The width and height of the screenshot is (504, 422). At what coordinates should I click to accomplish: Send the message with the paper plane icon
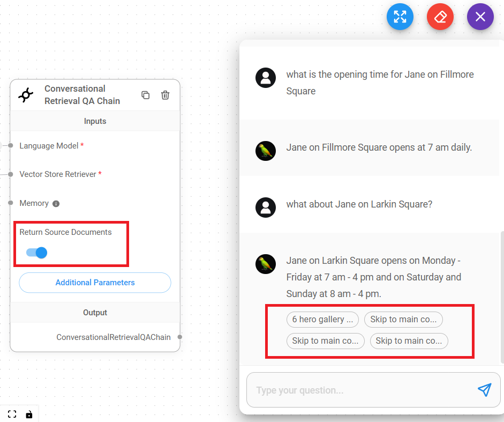(x=484, y=390)
